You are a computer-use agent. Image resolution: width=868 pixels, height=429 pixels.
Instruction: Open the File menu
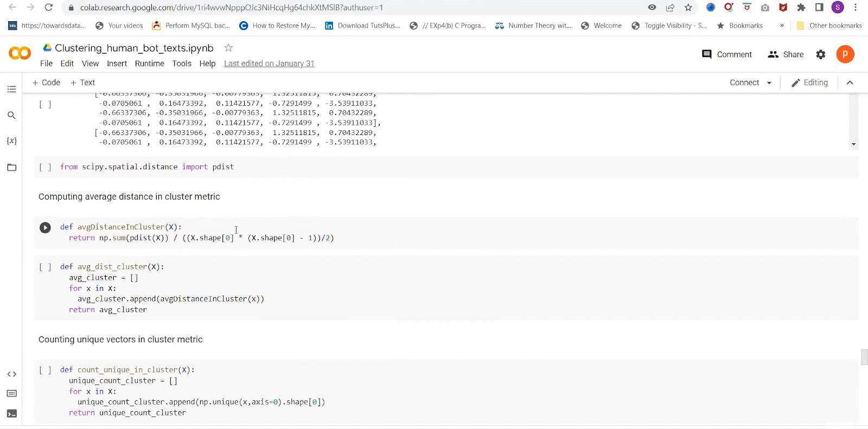46,63
